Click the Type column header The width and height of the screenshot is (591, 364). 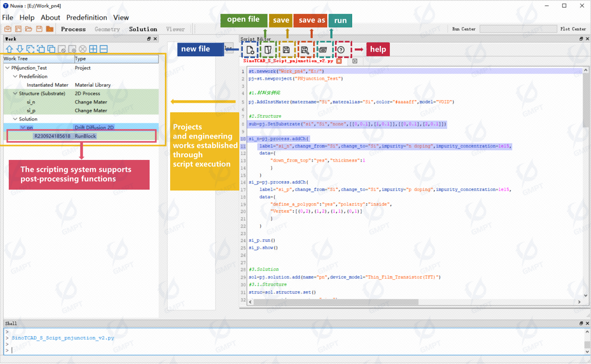[x=116, y=59]
